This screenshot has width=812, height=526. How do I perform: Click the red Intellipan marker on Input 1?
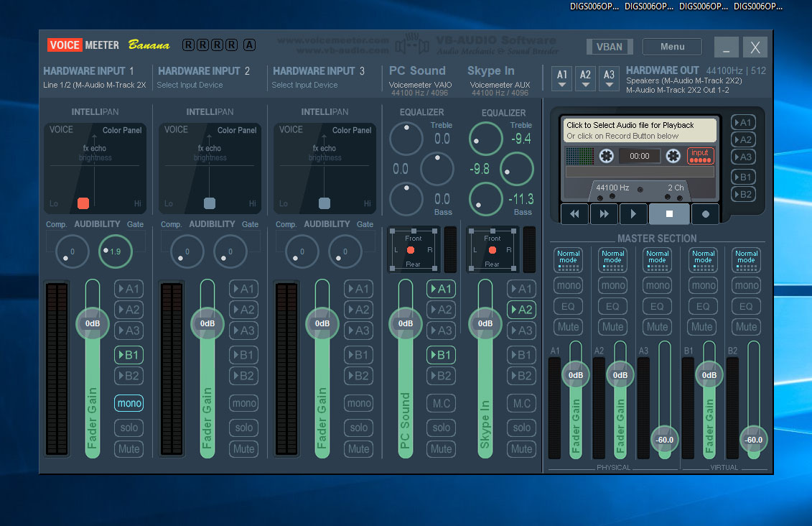pyautogui.click(x=83, y=203)
